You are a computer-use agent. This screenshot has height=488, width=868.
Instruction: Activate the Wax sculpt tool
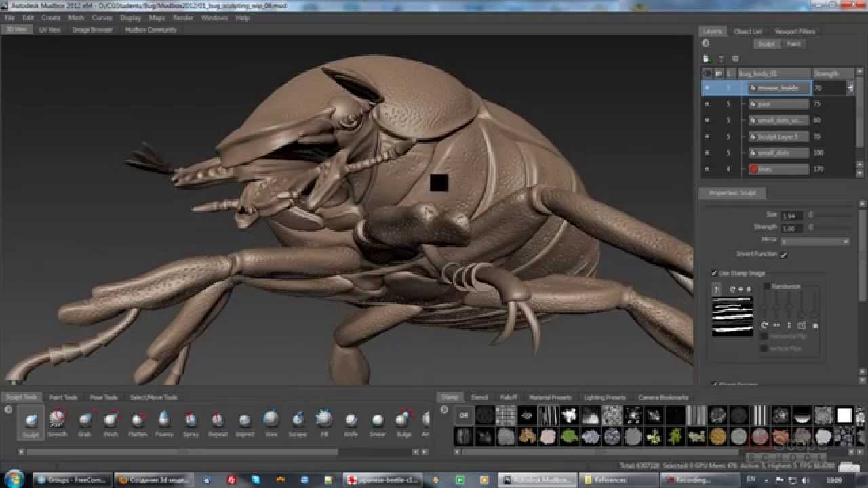coord(271,420)
